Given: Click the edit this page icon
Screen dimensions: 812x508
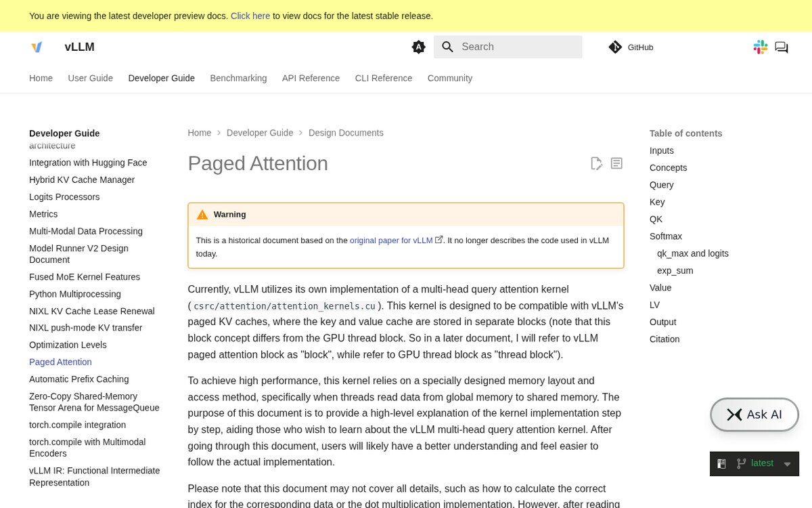Looking at the screenshot, I should pyautogui.click(x=596, y=163).
